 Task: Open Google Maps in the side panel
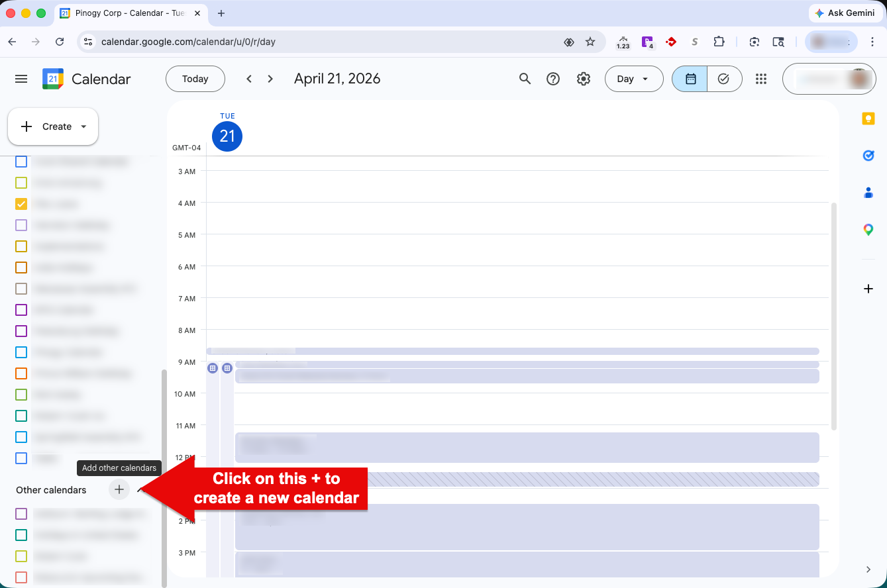(x=868, y=230)
